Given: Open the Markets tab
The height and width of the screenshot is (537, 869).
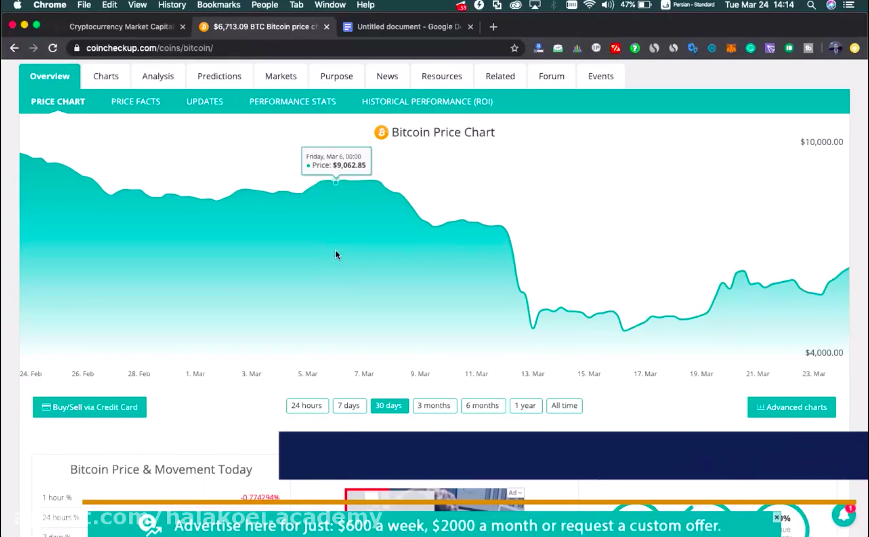Looking at the screenshot, I should [281, 76].
